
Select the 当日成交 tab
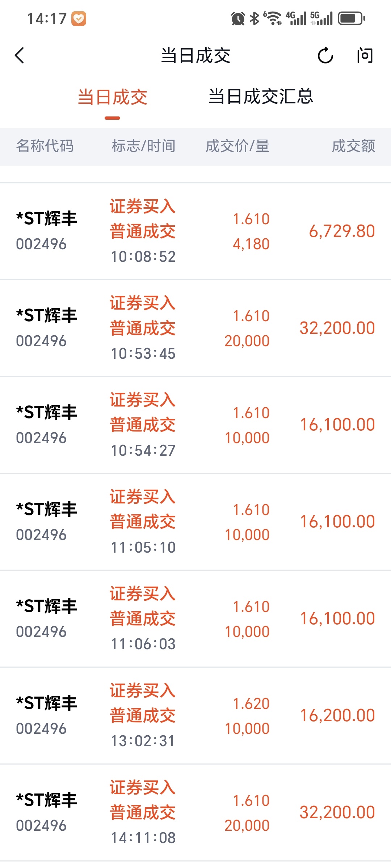[x=113, y=98]
